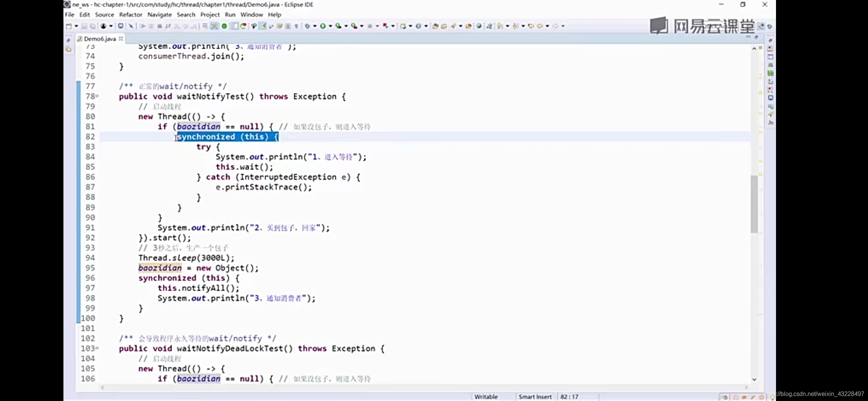Click the Coverage launch icon

(x=338, y=26)
